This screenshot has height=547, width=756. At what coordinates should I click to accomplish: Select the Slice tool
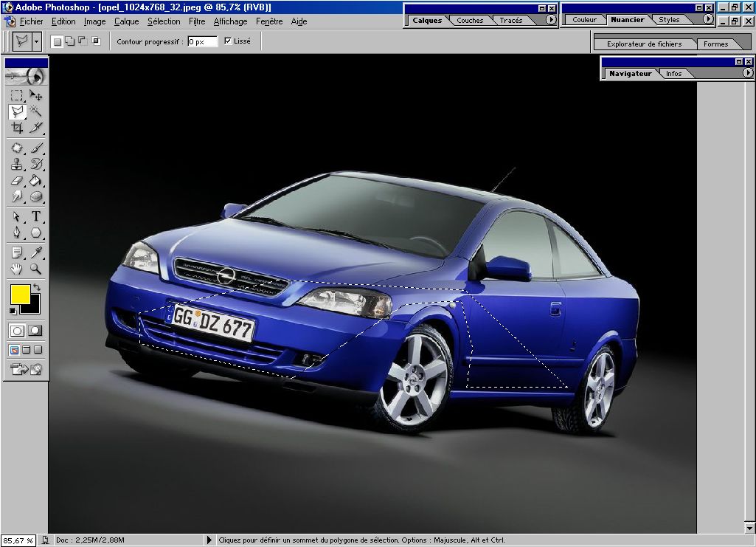tap(35, 128)
